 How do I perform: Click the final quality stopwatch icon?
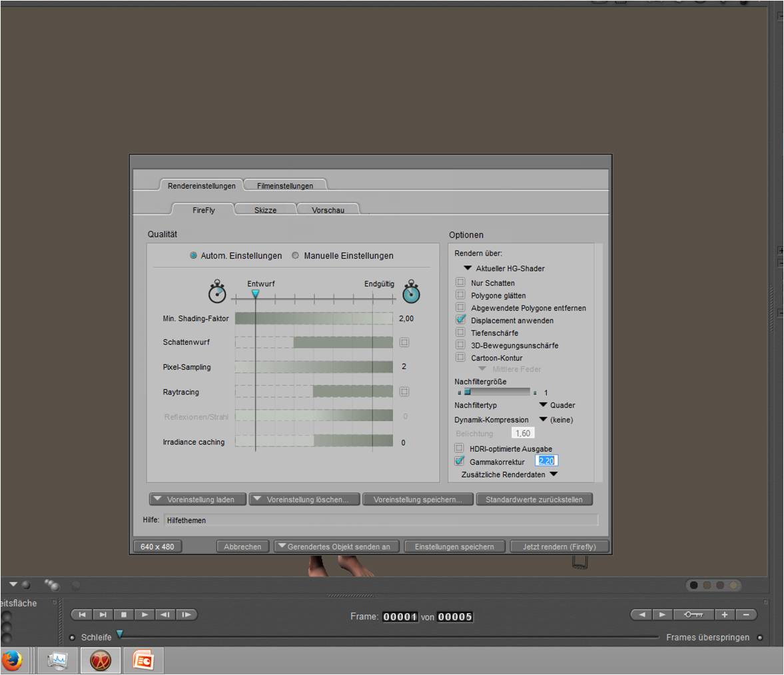click(412, 292)
